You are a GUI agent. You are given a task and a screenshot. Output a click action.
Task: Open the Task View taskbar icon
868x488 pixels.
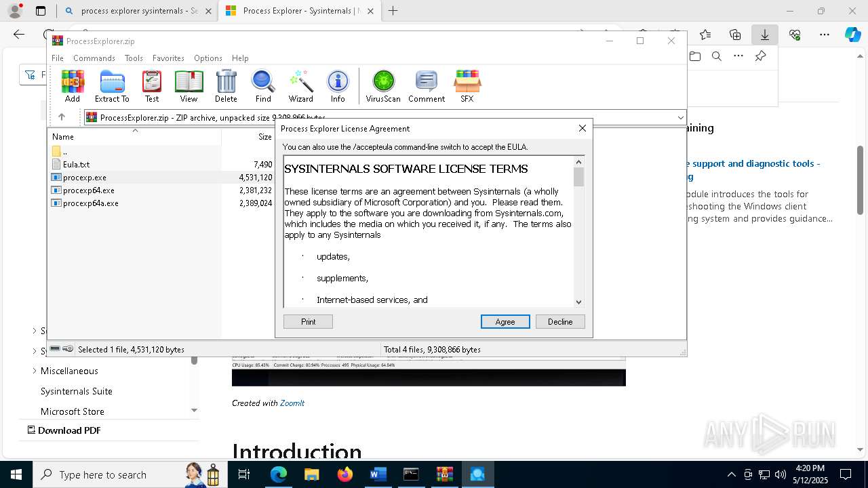click(x=245, y=474)
